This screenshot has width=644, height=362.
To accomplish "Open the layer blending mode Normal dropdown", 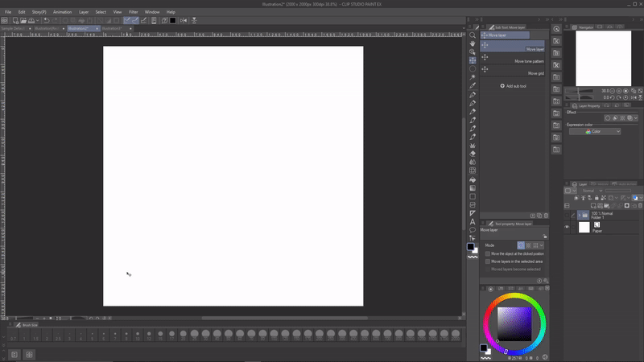I will click(592, 191).
